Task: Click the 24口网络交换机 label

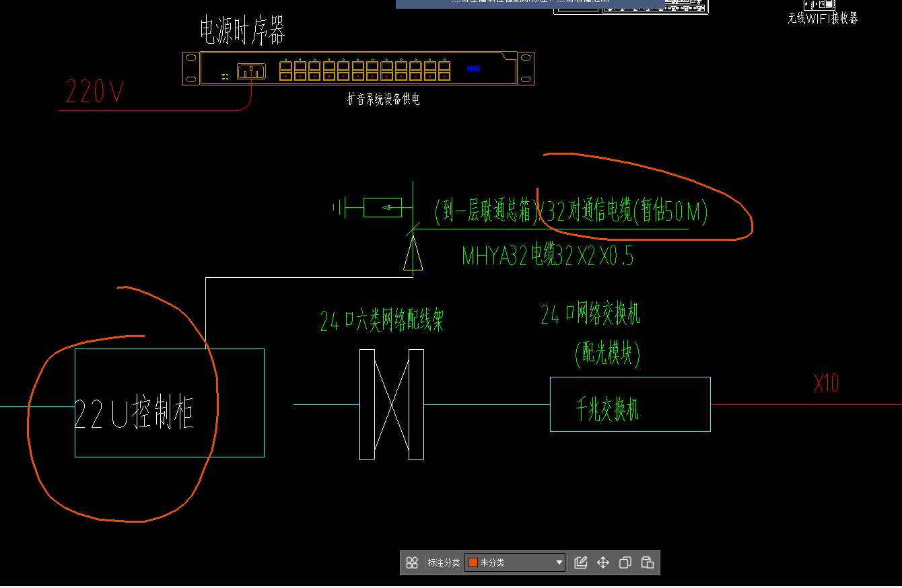Action: tap(590, 314)
